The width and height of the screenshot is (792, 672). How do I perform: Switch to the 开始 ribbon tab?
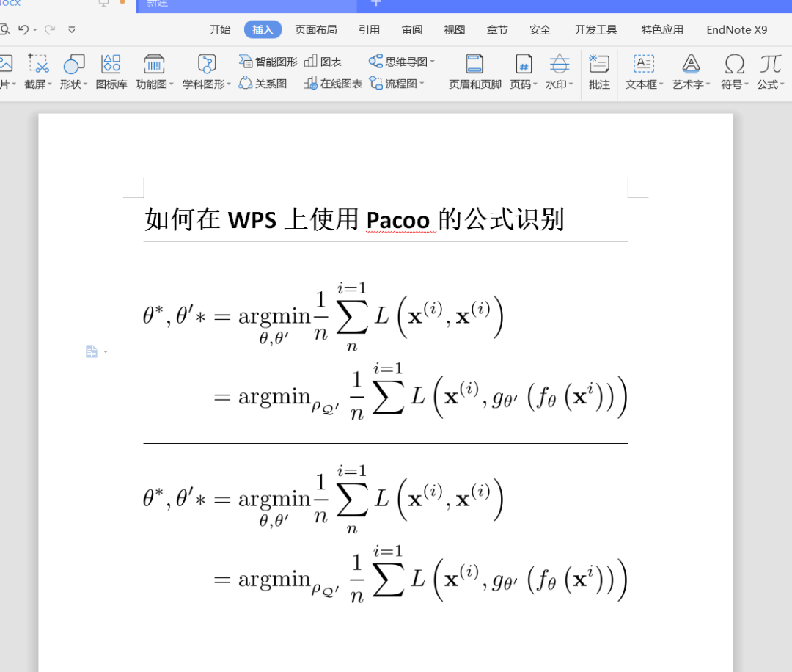click(220, 30)
